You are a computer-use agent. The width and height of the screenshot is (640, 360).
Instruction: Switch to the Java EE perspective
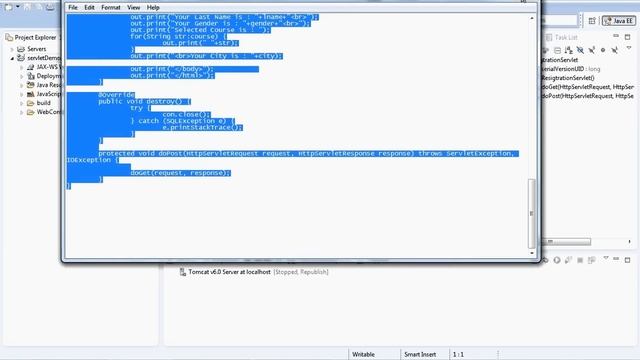point(619,20)
